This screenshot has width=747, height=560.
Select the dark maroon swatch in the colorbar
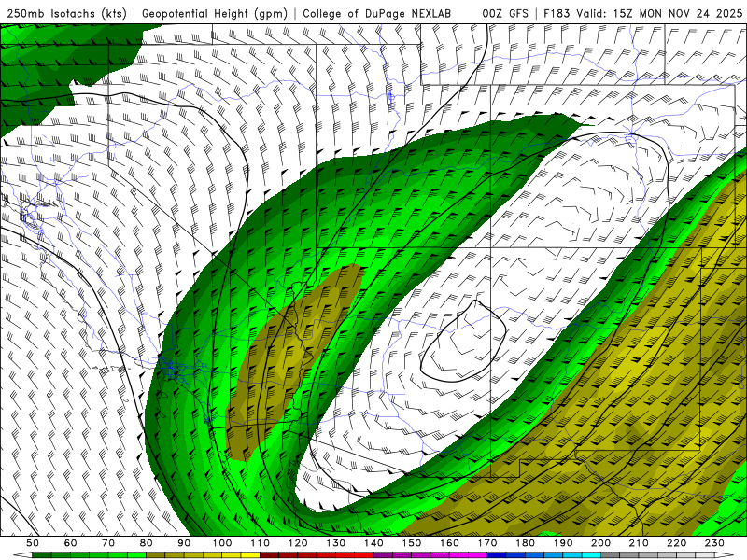tap(269, 555)
